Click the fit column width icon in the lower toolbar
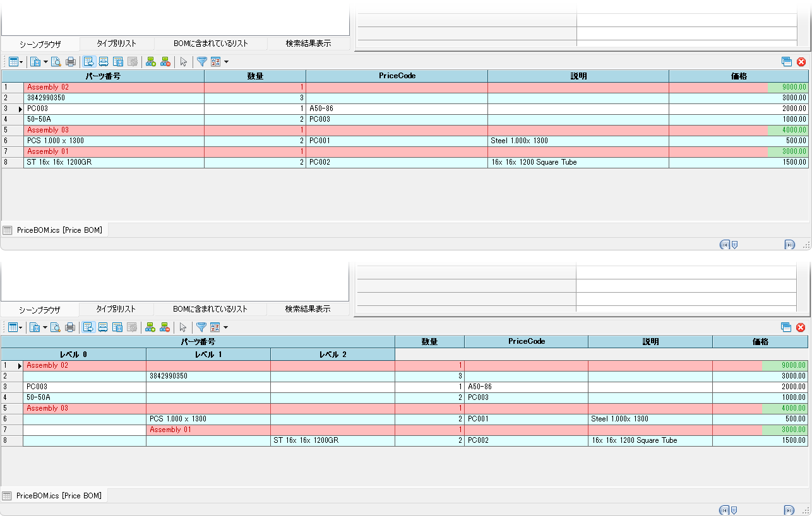This screenshot has width=812, height=516. click(x=103, y=327)
